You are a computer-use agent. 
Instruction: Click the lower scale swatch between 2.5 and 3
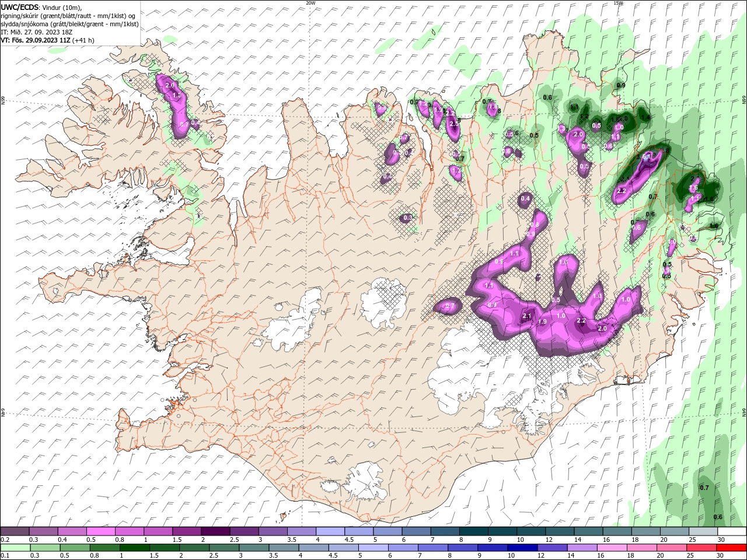pyautogui.click(x=225, y=548)
